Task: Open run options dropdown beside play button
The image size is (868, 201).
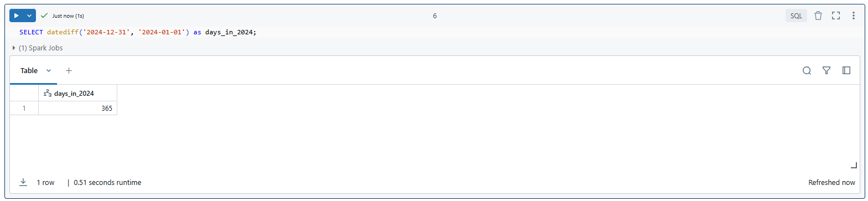Action: 29,16
